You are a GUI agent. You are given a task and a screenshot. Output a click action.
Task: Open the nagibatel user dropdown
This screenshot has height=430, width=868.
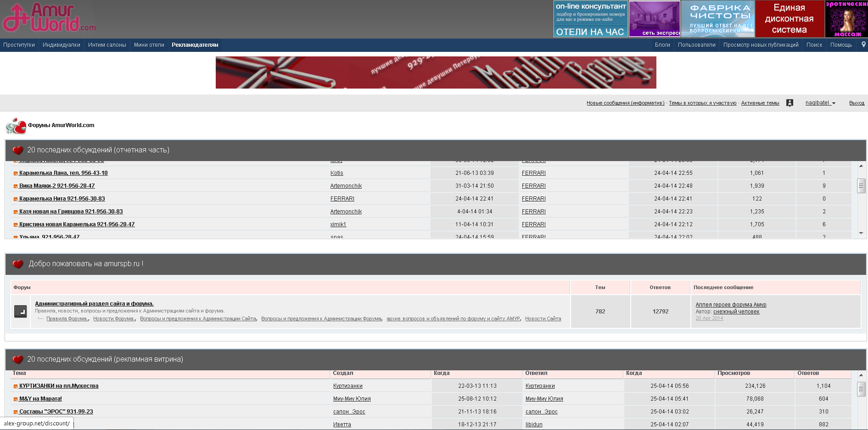820,103
